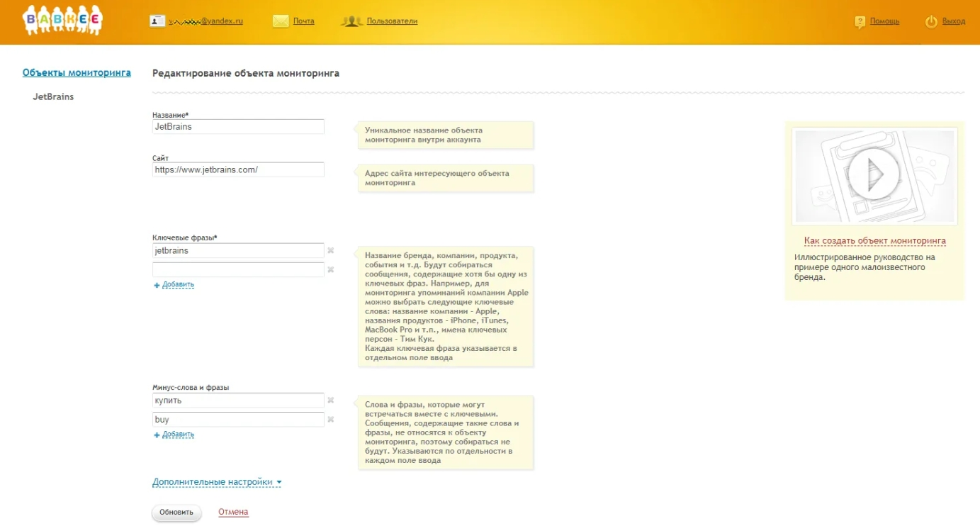Screen dimensions: 980x526
Task: Click the mail envelope icon
Action: coord(281,21)
